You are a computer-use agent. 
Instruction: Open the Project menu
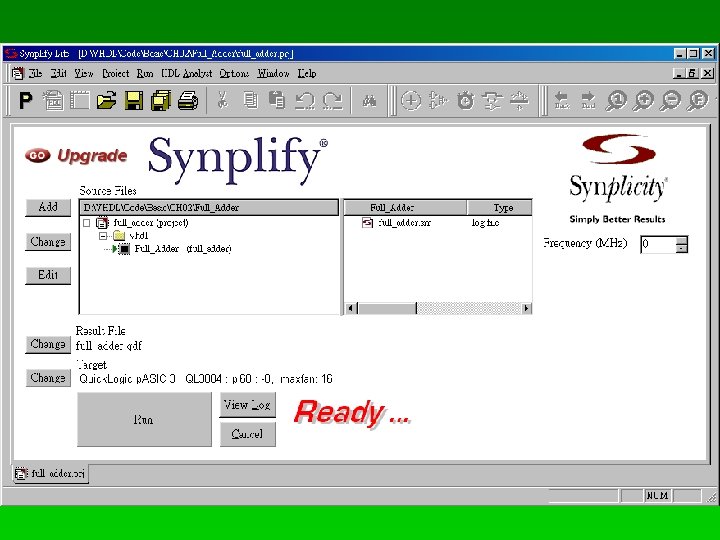(x=115, y=73)
